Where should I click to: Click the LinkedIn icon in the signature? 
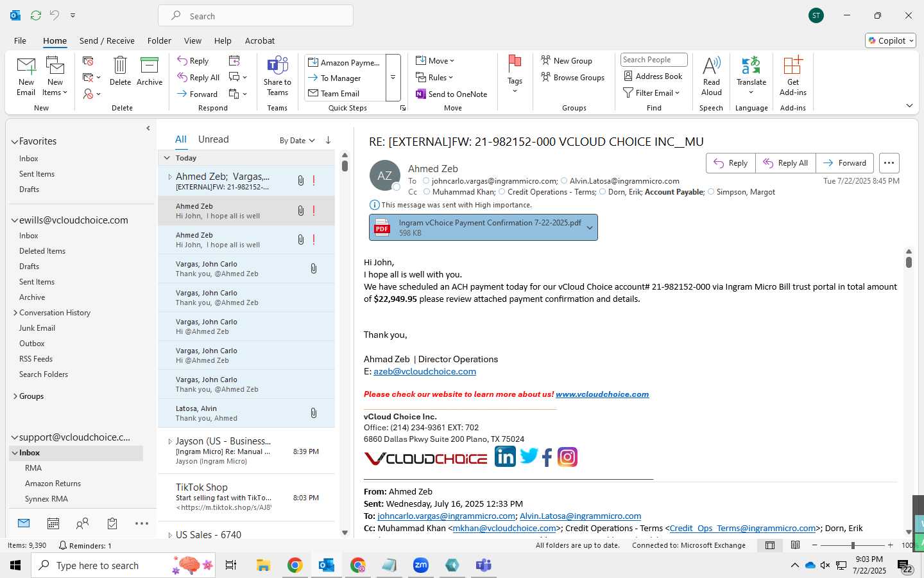(505, 457)
